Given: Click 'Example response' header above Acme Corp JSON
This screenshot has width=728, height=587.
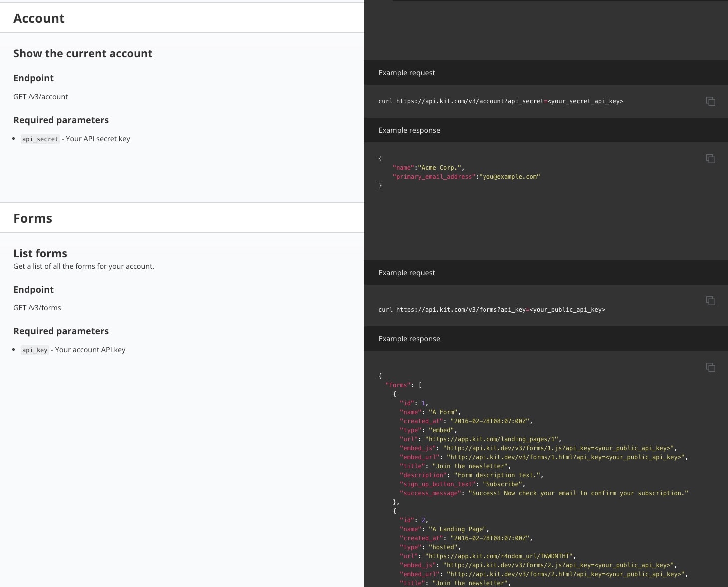Looking at the screenshot, I should (x=409, y=130).
